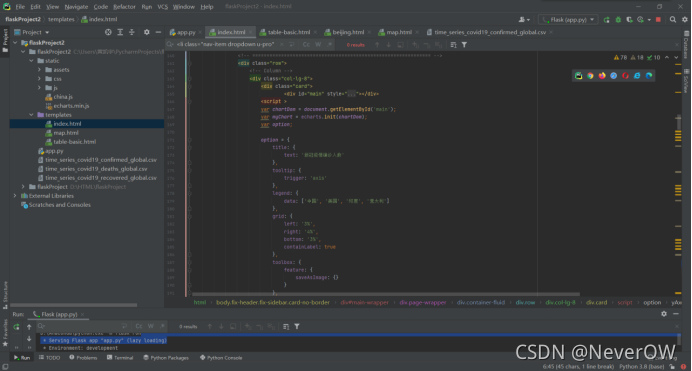Select time_series_covid19_deaths_global.csv file

click(x=96, y=169)
